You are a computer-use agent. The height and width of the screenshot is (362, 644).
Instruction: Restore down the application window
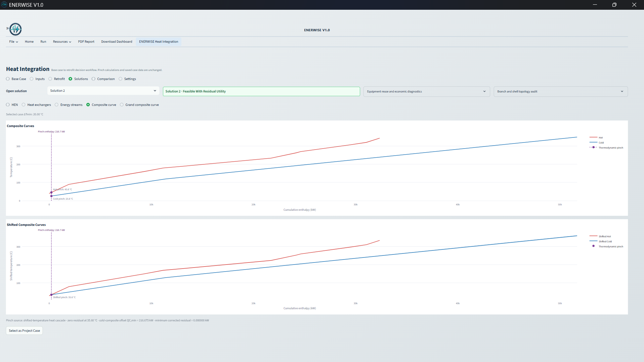click(614, 5)
